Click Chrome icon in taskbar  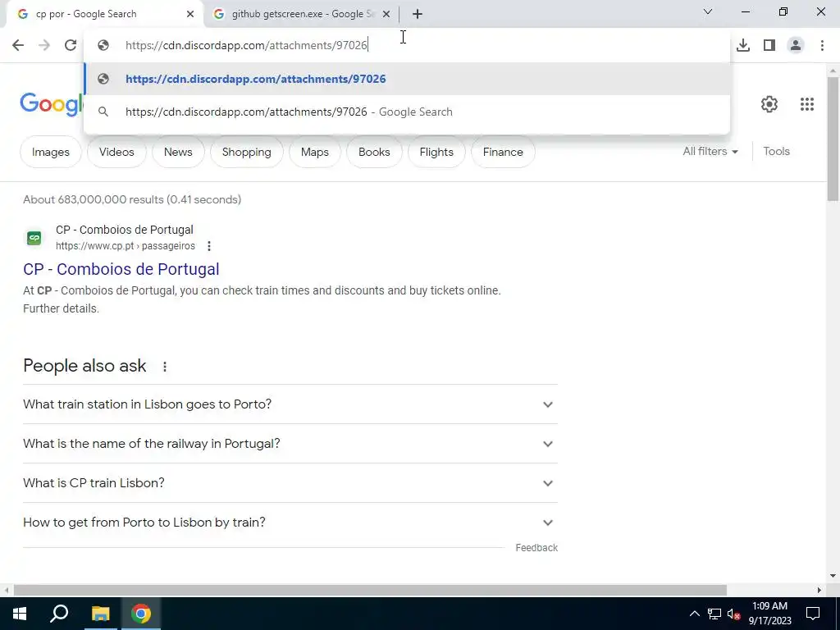coord(141,614)
